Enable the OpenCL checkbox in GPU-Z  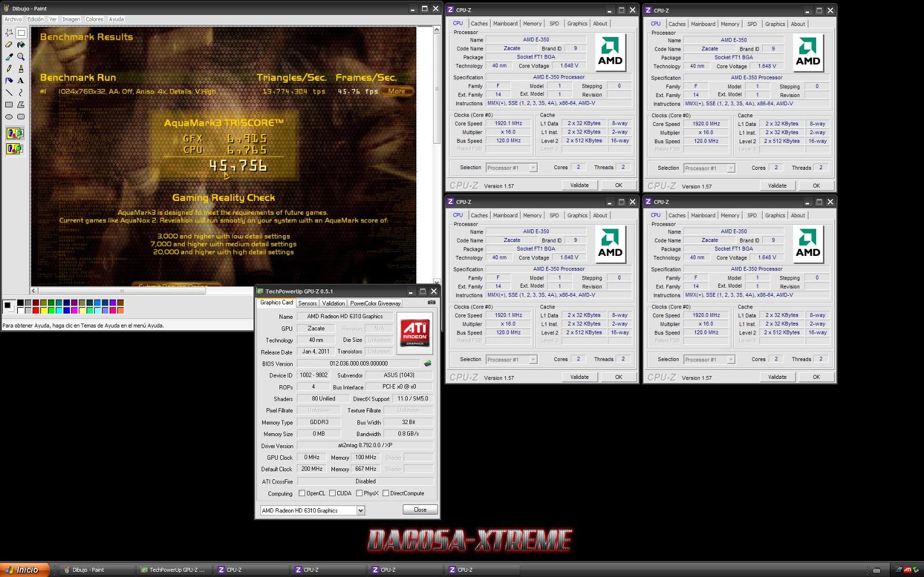click(x=301, y=493)
